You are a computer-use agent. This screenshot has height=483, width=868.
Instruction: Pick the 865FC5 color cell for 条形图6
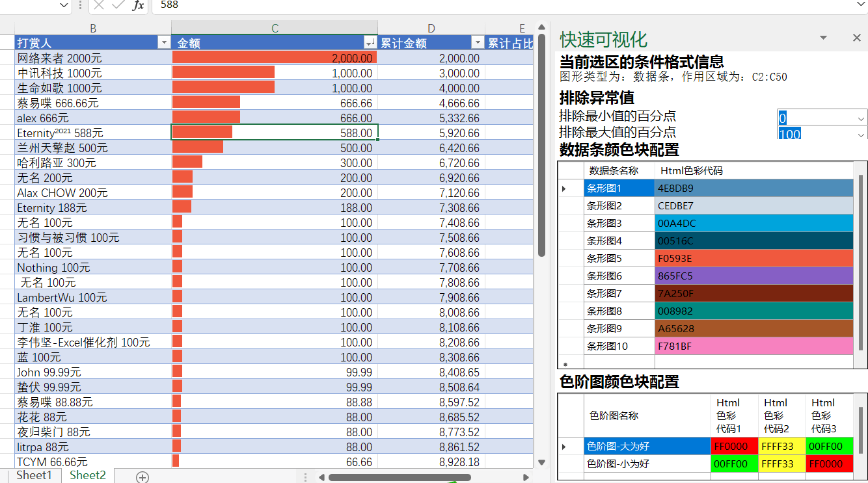[x=754, y=276]
